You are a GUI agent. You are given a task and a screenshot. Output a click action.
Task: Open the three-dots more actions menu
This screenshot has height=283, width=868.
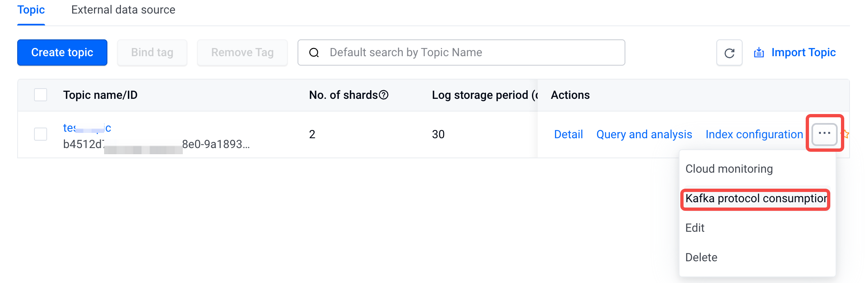pyautogui.click(x=825, y=134)
